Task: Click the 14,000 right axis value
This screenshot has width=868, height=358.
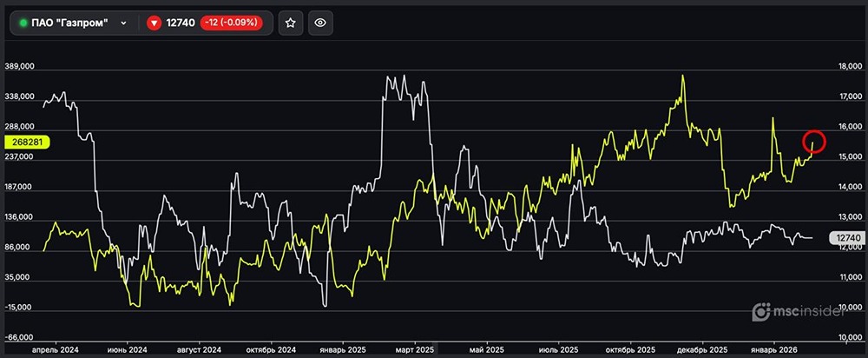Action: pyautogui.click(x=849, y=188)
